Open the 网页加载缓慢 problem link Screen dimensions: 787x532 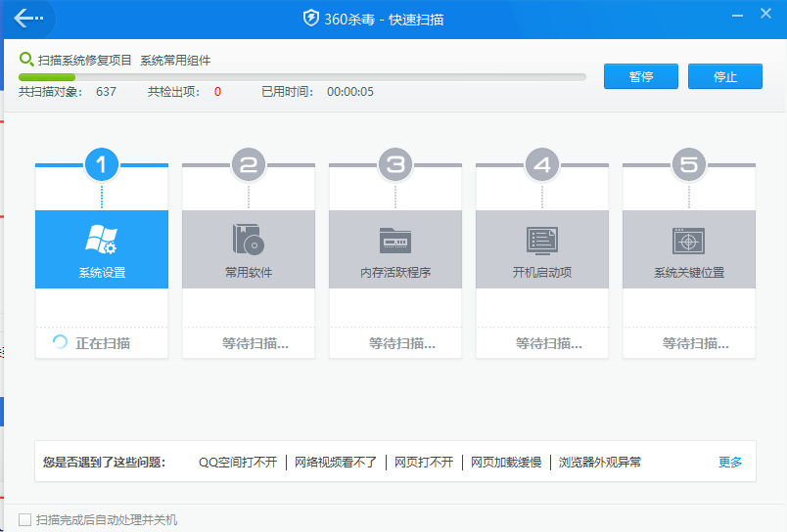505,462
